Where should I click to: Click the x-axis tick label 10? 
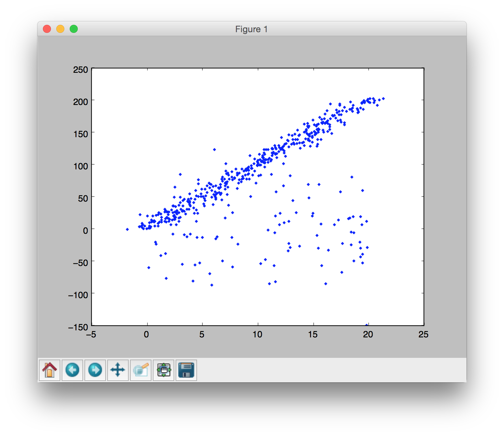pos(257,334)
